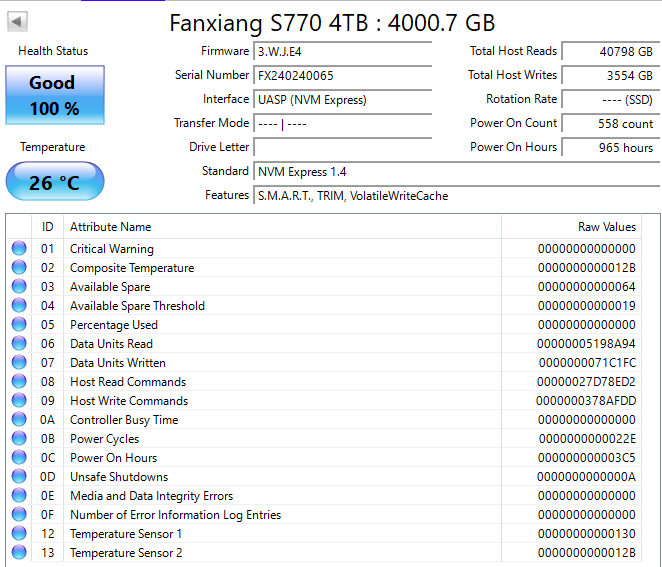
Task: Click the blue status icon for Critical Warning
Action: click(19, 249)
